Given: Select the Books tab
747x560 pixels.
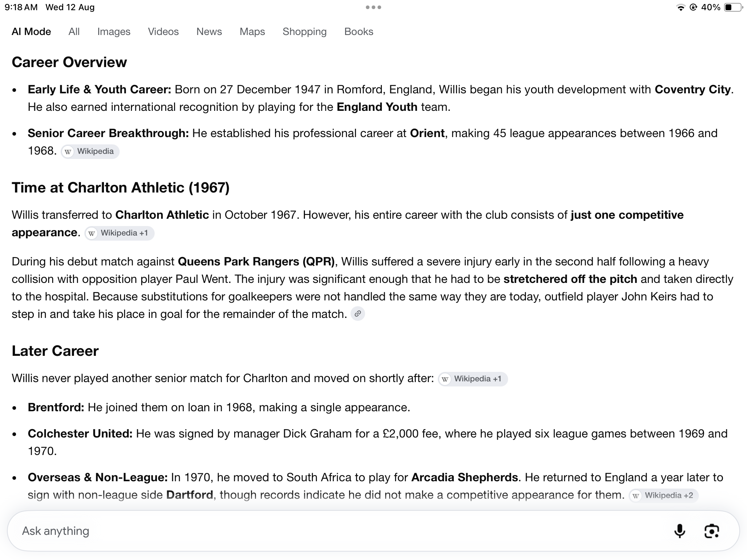Looking at the screenshot, I should 359,32.
